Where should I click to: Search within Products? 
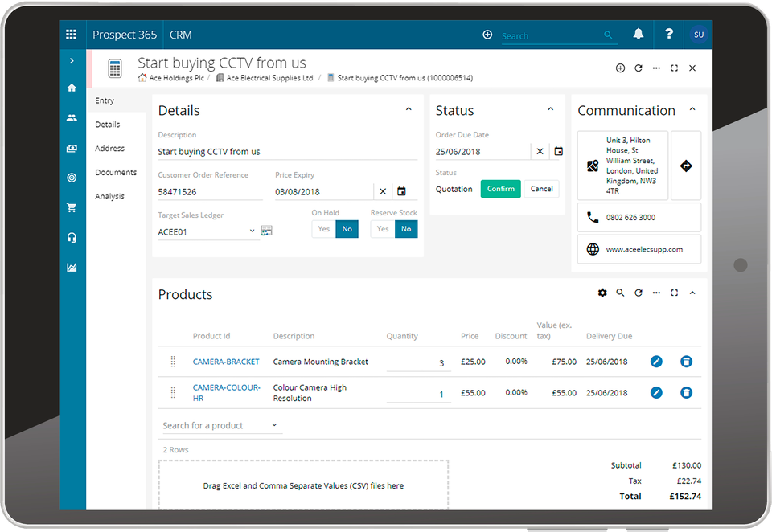(x=620, y=293)
